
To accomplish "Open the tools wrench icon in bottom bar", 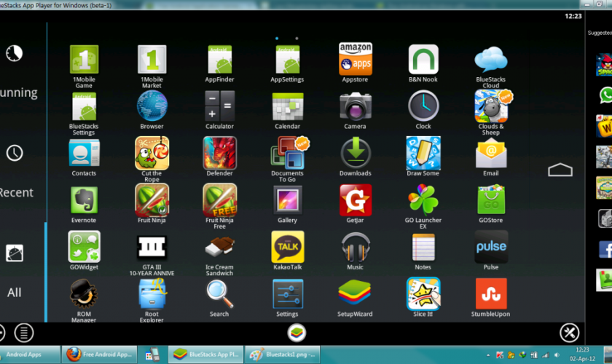I will [569, 333].
